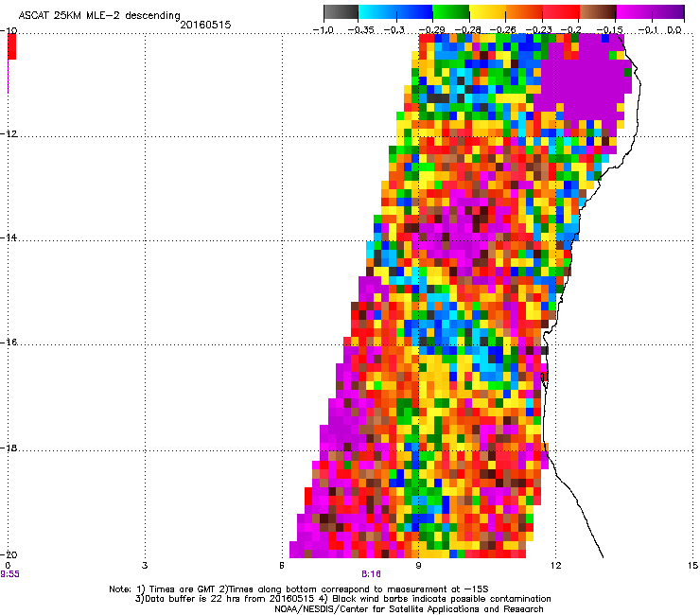Screen dimensions: 700x615
Task: Select the '9' longitude axis label
Action: [x=418, y=566]
